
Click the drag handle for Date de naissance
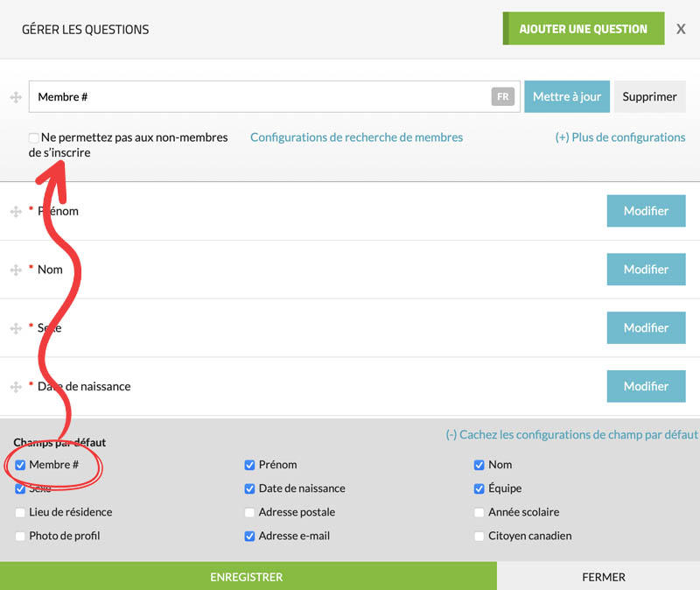[x=16, y=387]
